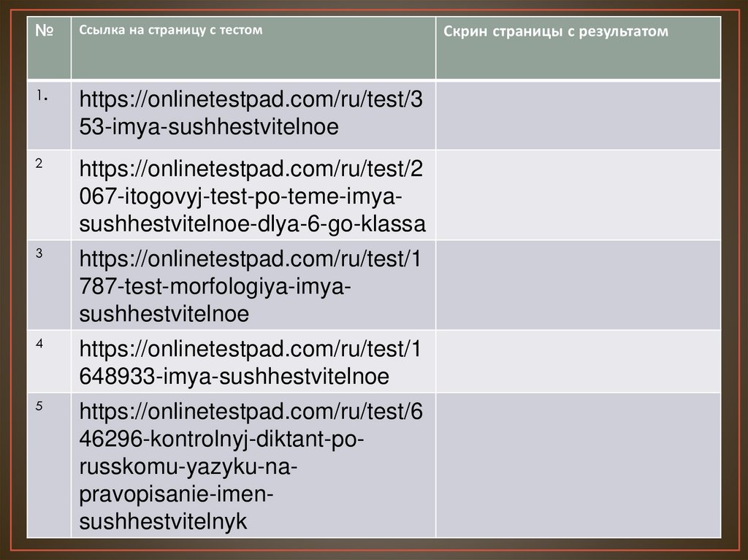Click header "Ссылка на страницу с тестом"
The width and height of the screenshot is (748, 560).
coord(171,30)
